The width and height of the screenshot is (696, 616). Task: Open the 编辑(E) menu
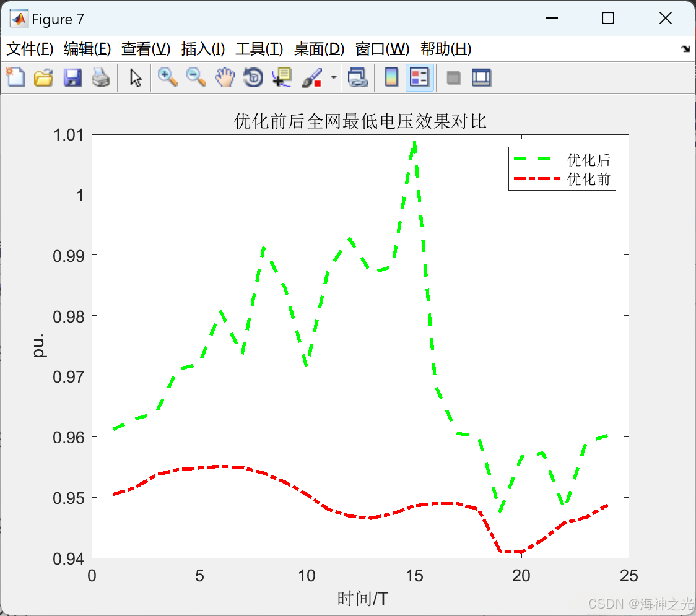pyautogui.click(x=87, y=49)
